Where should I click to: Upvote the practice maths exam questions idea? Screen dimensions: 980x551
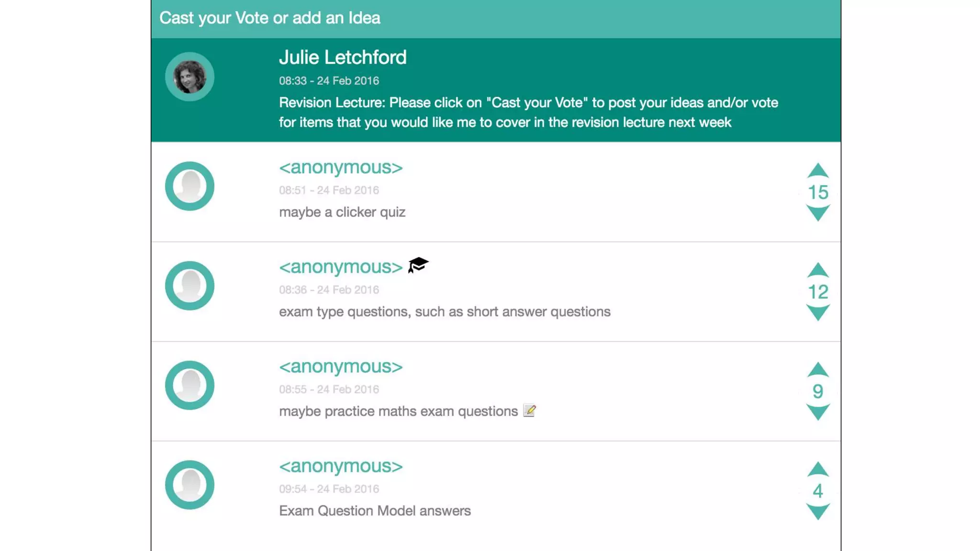tap(818, 370)
